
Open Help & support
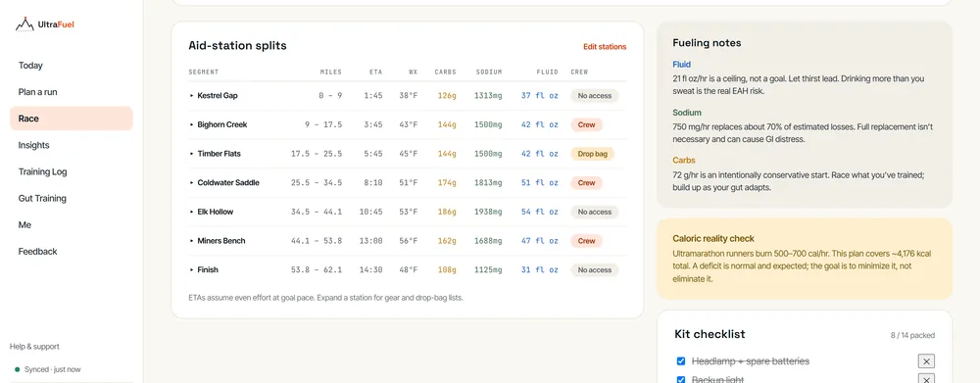click(34, 347)
